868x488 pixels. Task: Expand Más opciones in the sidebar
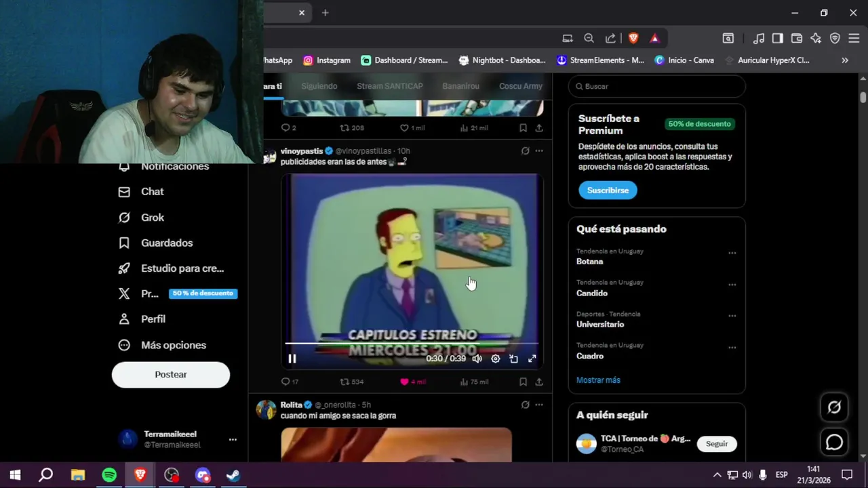[x=162, y=345]
